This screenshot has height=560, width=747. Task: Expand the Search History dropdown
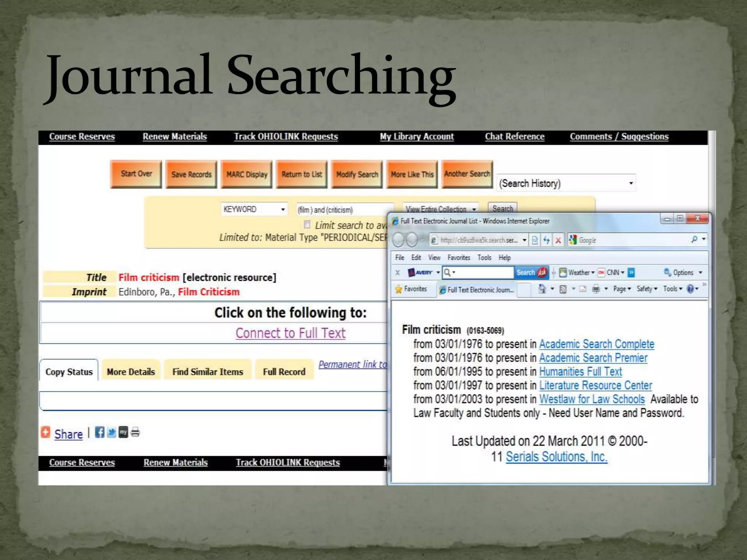[x=566, y=183]
